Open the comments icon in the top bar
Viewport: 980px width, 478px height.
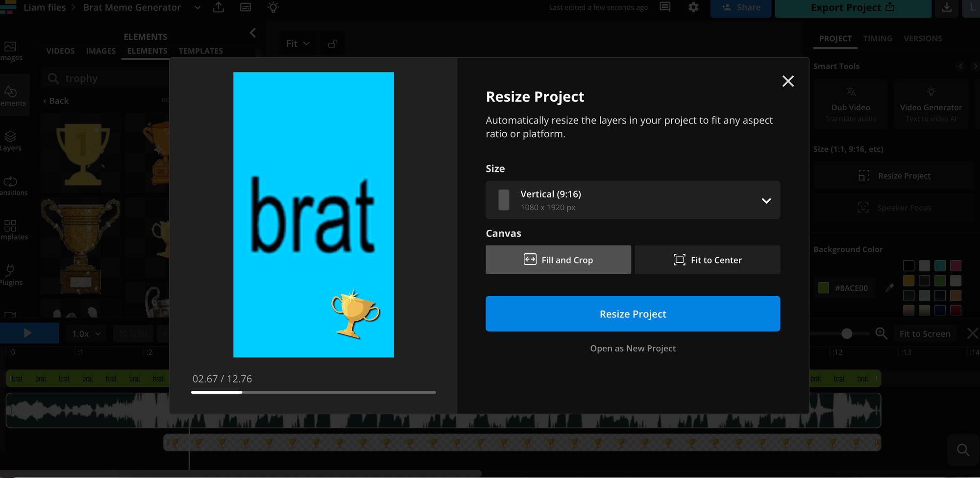pyautogui.click(x=665, y=7)
